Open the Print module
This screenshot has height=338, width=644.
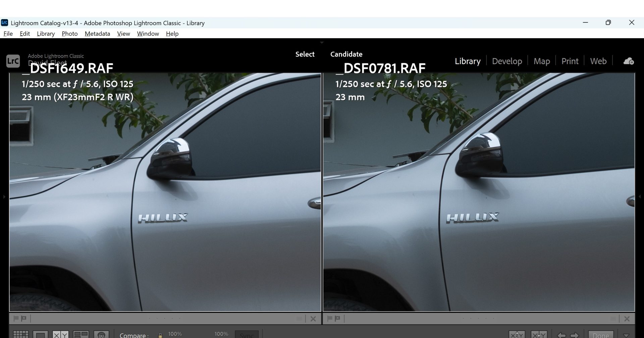[570, 61]
